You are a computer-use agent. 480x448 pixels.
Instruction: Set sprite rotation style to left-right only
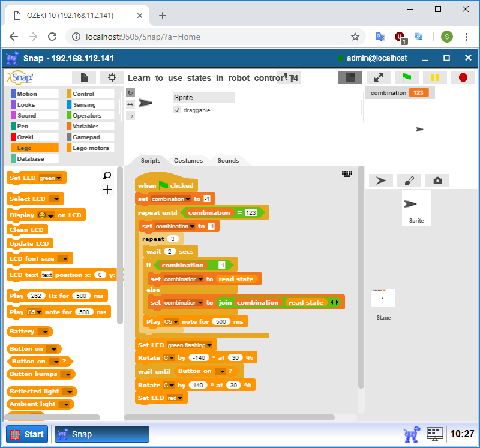pyautogui.click(x=130, y=105)
